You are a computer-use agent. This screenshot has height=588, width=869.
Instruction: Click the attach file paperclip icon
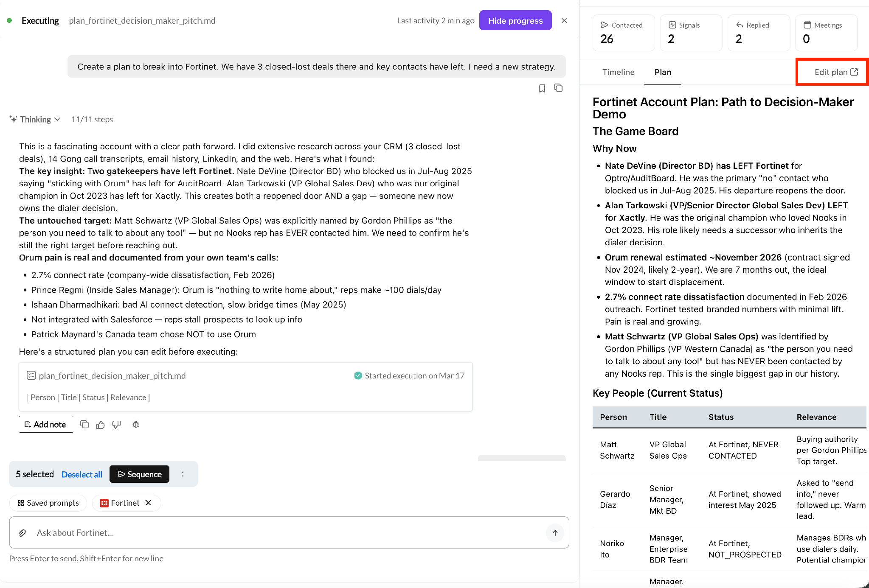[x=22, y=533]
